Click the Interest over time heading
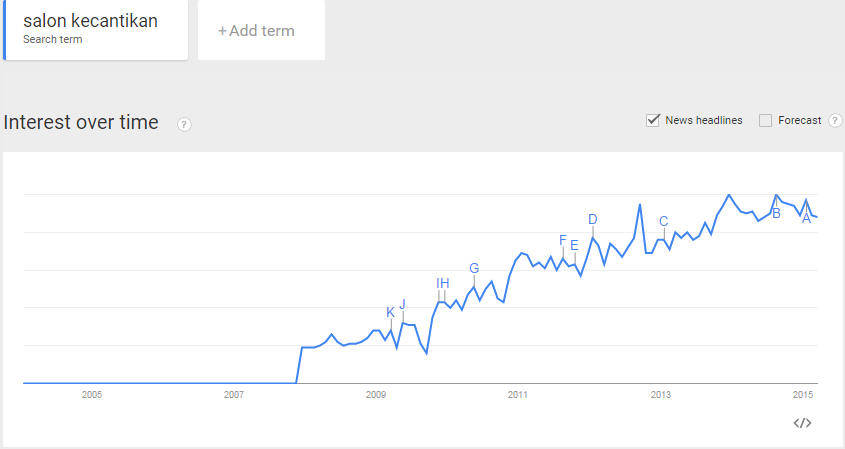This screenshot has height=449, width=845. (81, 122)
